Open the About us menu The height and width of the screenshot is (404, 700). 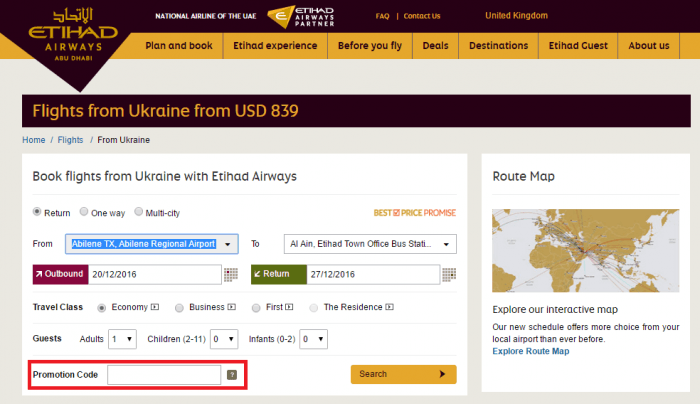point(649,46)
